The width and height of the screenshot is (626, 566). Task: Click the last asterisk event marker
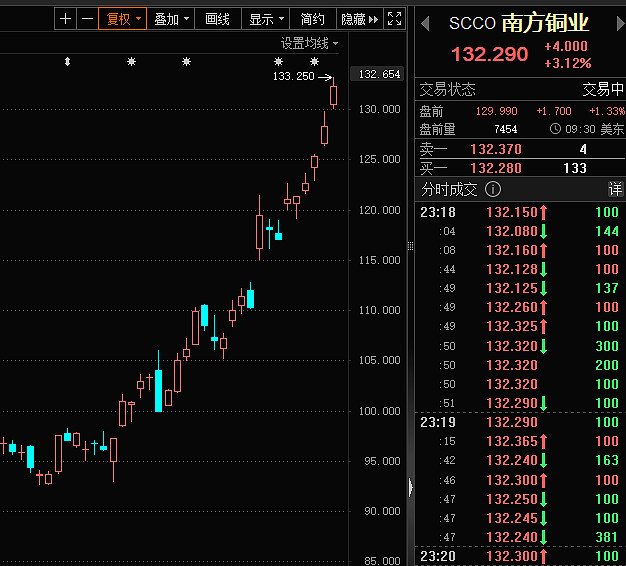tap(315, 61)
